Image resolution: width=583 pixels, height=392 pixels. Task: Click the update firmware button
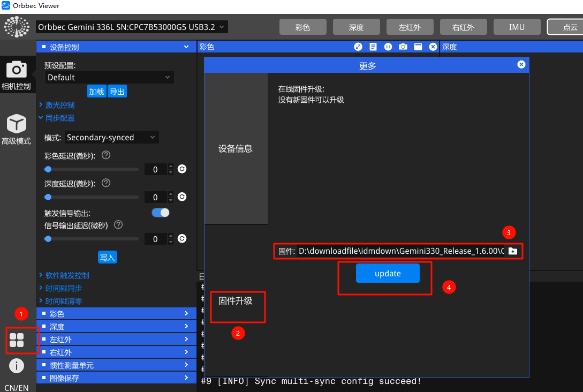coord(388,274)
